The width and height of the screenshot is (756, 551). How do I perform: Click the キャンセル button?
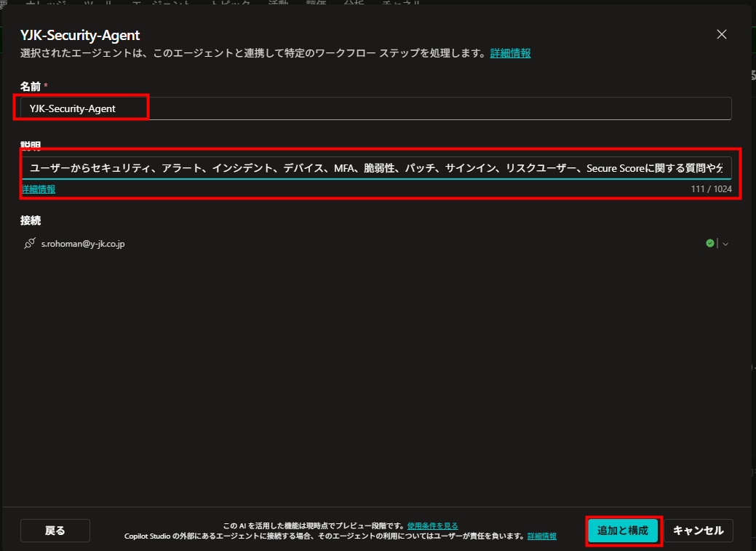[x=698, y=530]
